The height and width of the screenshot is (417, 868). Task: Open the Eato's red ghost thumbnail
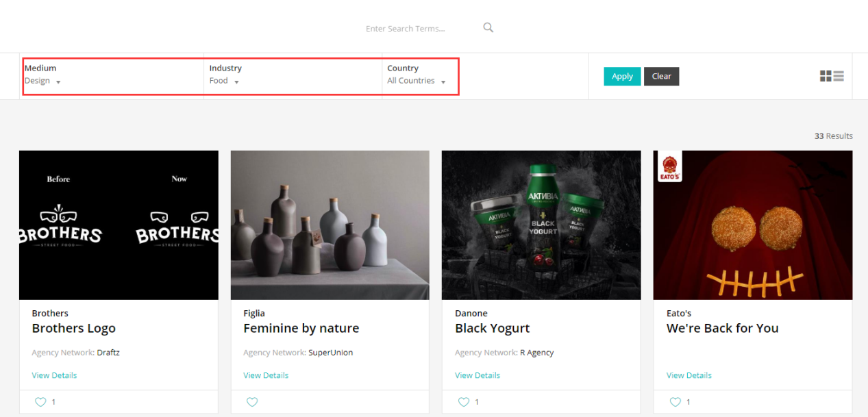pyautogui.click(x=753, y=225)
